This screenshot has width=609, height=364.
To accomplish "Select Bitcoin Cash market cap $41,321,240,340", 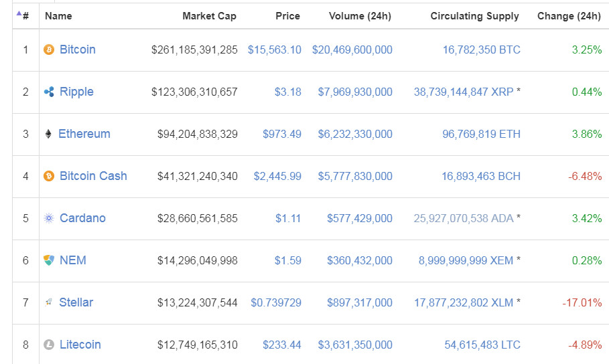I will (197, 176).
